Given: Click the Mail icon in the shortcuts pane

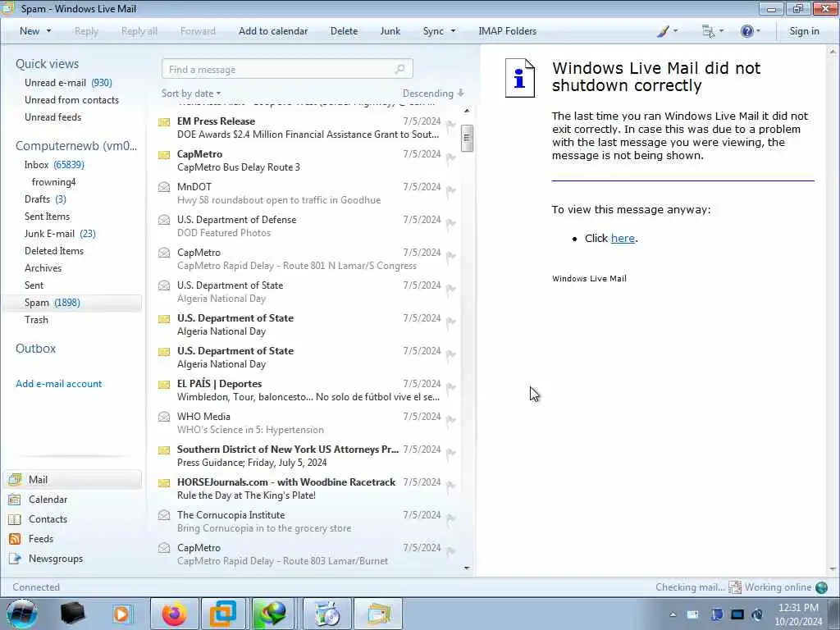Looking at the screenshot, I should pos(15,479).
